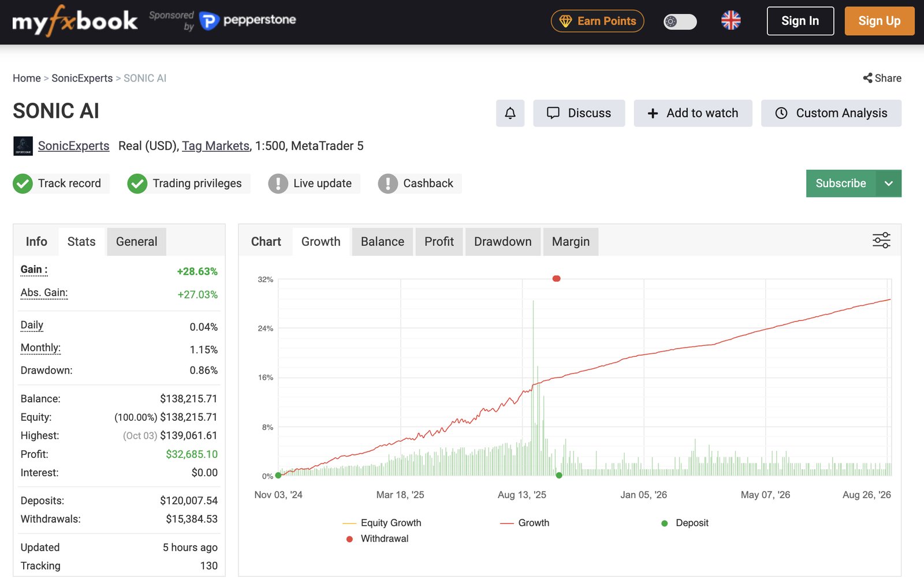Toggle the dark mode switch
The height and width of the screenshot is (579, 924).
tap(680, 21)
